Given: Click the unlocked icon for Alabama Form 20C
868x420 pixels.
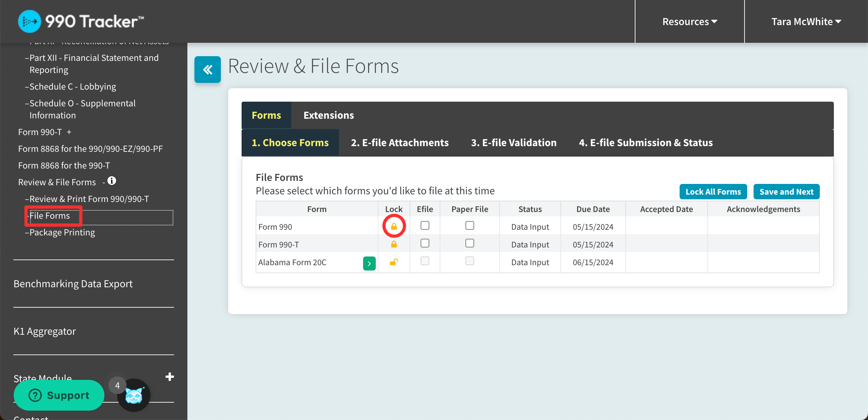Looking at the screenshot, I should point(394,262).
